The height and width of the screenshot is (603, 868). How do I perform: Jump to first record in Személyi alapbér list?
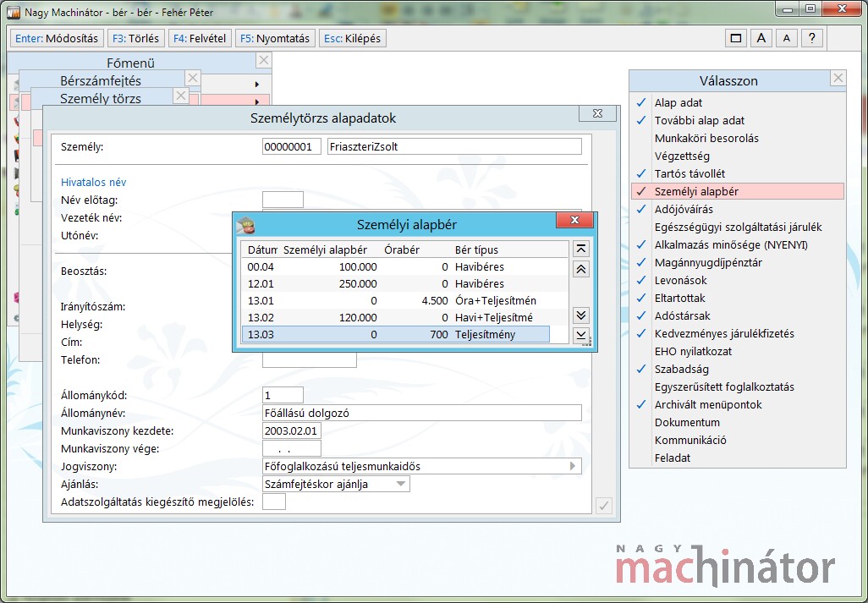[x=580, y=249]
